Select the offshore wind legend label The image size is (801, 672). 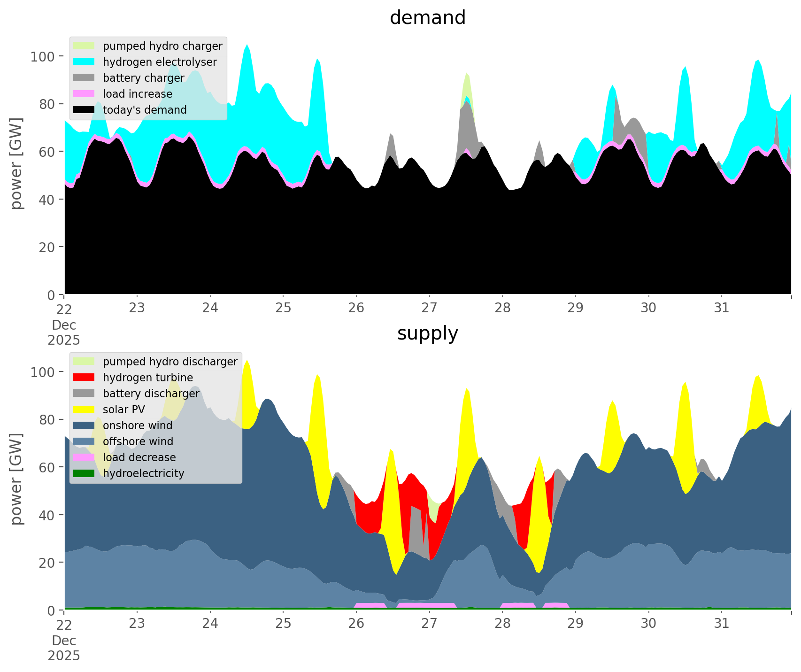(138, 441)
